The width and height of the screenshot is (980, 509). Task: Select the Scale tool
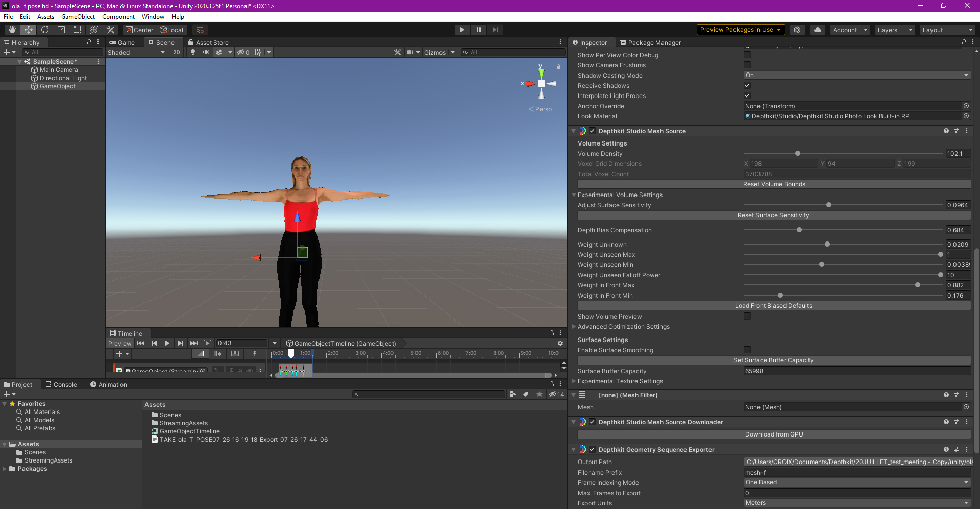pos(61,30)
